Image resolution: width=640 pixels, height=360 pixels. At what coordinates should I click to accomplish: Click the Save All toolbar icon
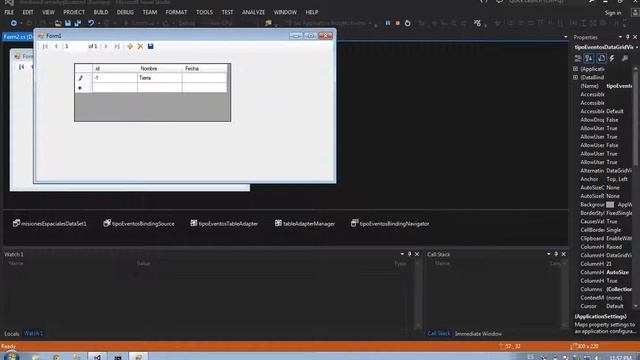78,23
